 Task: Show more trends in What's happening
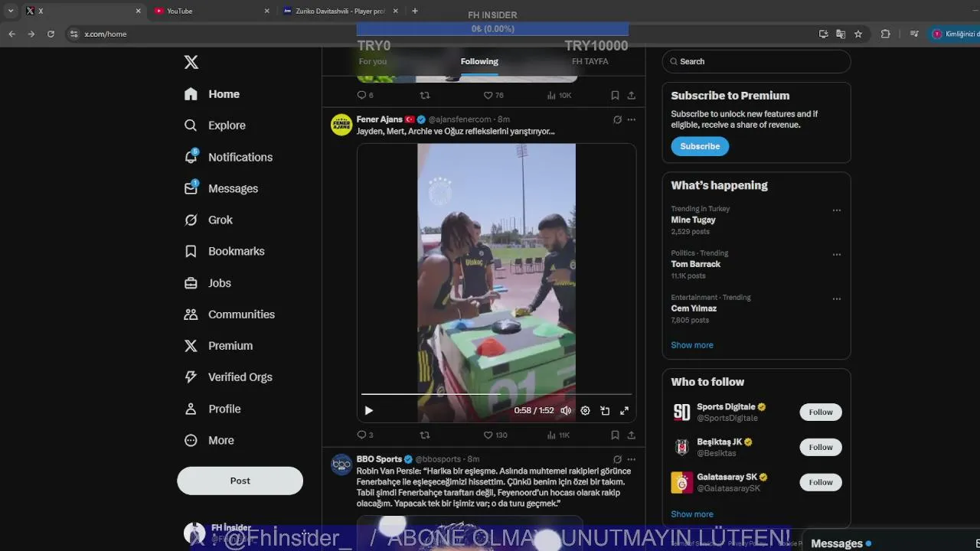tap(692, 345)
